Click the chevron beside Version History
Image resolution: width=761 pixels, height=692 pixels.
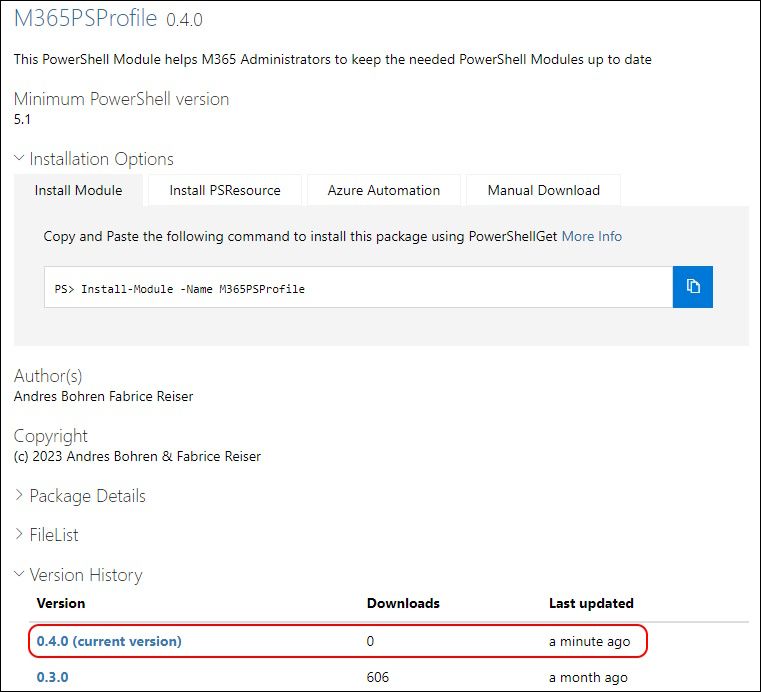tap(20, 574)
